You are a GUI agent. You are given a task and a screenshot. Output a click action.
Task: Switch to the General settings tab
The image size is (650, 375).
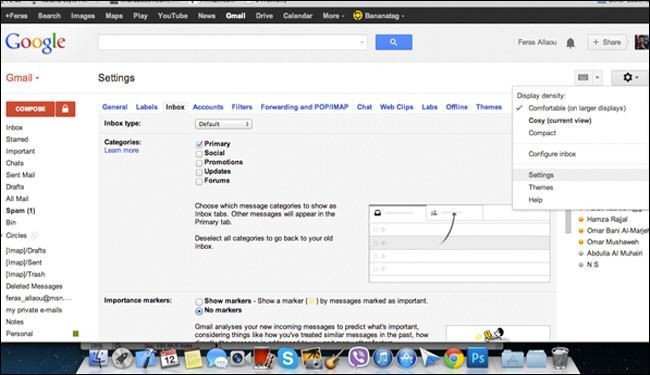tap(115, 107)
